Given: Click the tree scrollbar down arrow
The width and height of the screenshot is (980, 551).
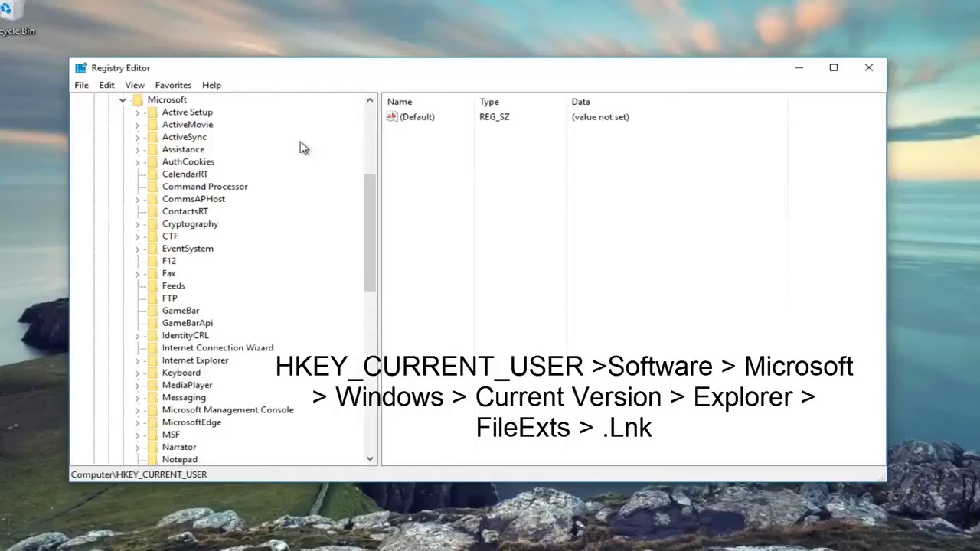Looking at the screenshot, I should coord(370,459).
